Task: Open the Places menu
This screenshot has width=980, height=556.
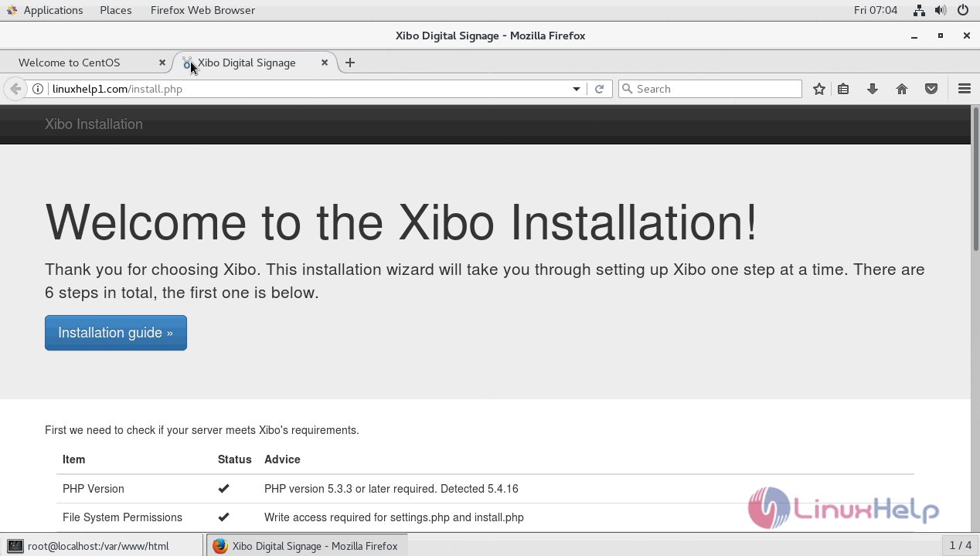Action: pyautogui.click(x=116, y=10)
